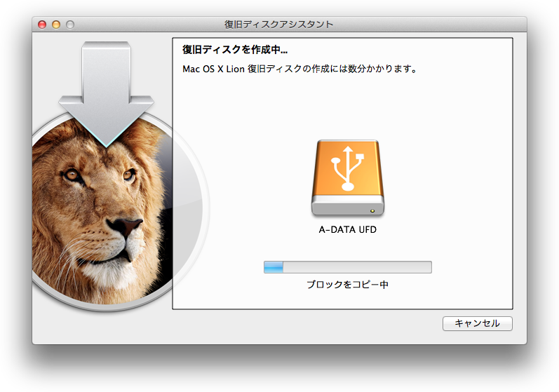559x392 pixels.
Task: Click the ブロックをコピー中 status text
Action: pos(348,285)
